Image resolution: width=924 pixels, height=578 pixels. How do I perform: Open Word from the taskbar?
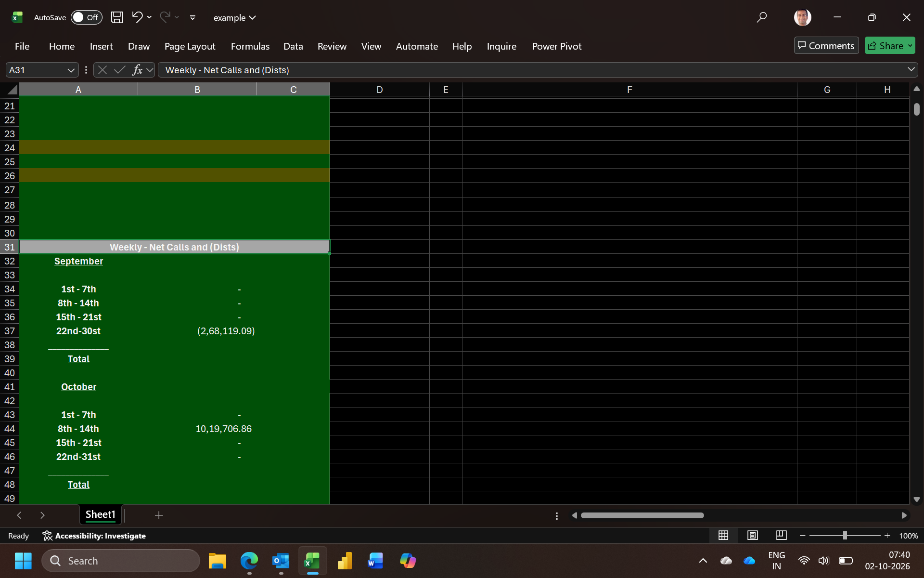point(375,561)
